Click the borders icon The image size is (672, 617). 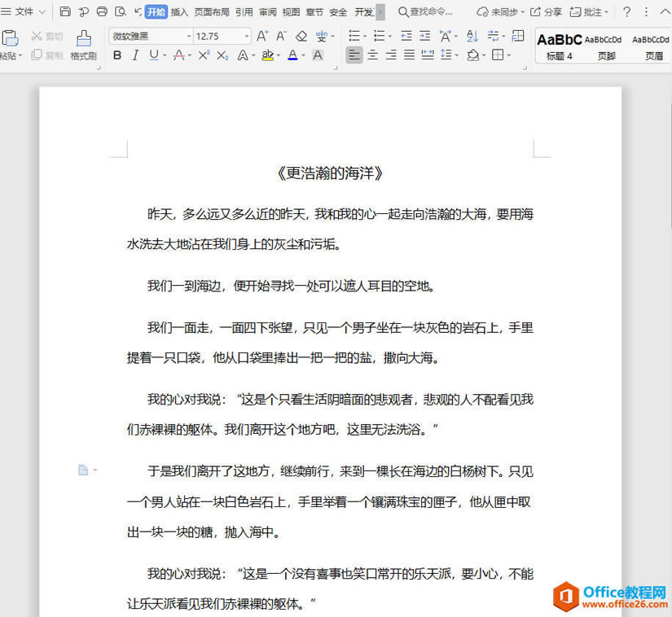pyautogui.click(x=498, y=55)
